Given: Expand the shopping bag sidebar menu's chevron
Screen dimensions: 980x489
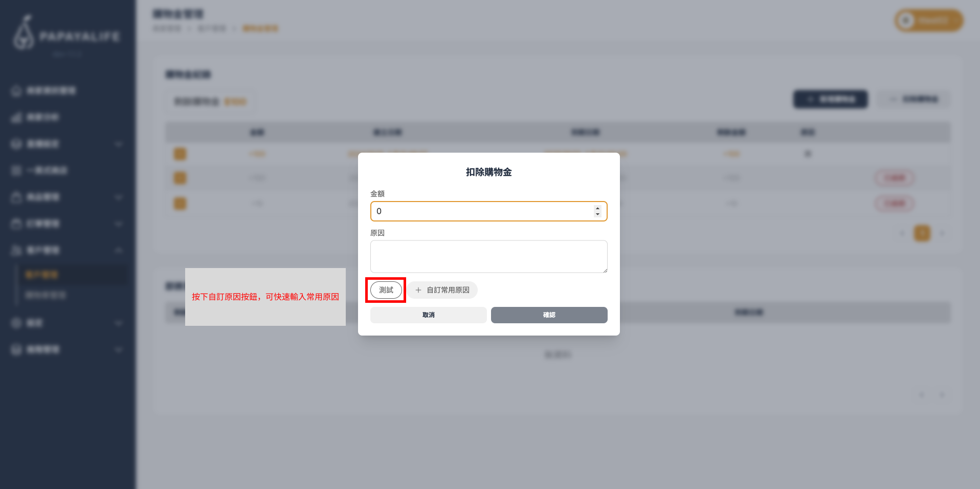Looking at the screenshot, I should 119,197.
